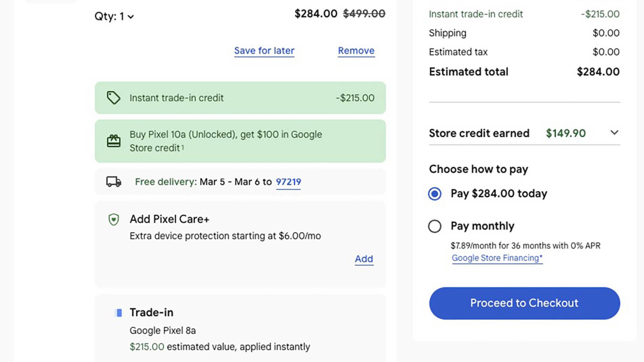The width and height of the screenshot is (644, 362).
Task: Select the Pay $284.00 today option
Action: tap(434, 194)
